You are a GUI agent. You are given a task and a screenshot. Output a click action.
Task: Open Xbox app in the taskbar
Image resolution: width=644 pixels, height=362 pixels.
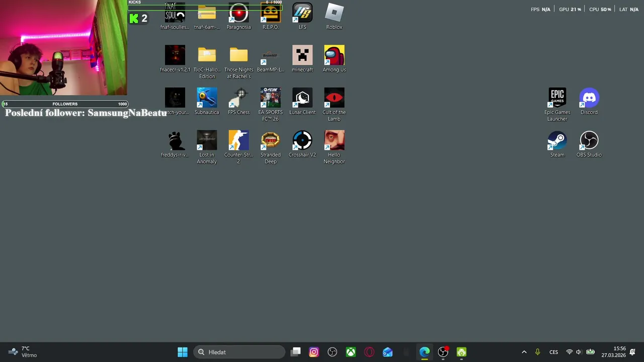pos(351,352)
